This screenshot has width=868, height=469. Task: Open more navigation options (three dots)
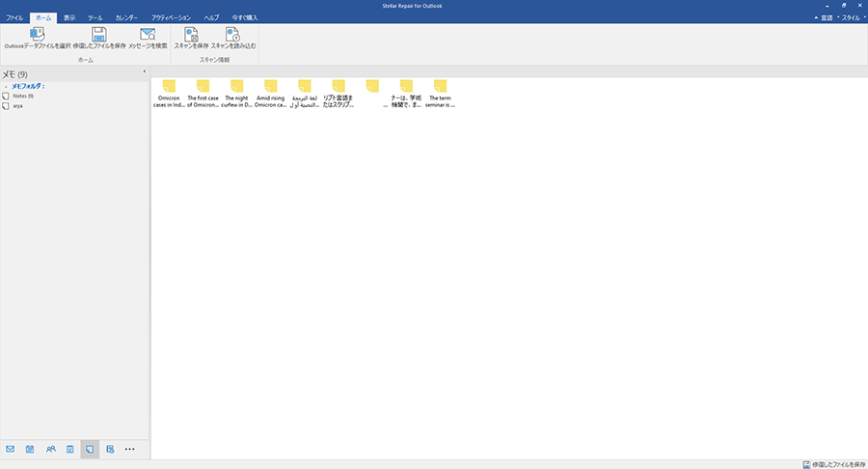(130, 449)
